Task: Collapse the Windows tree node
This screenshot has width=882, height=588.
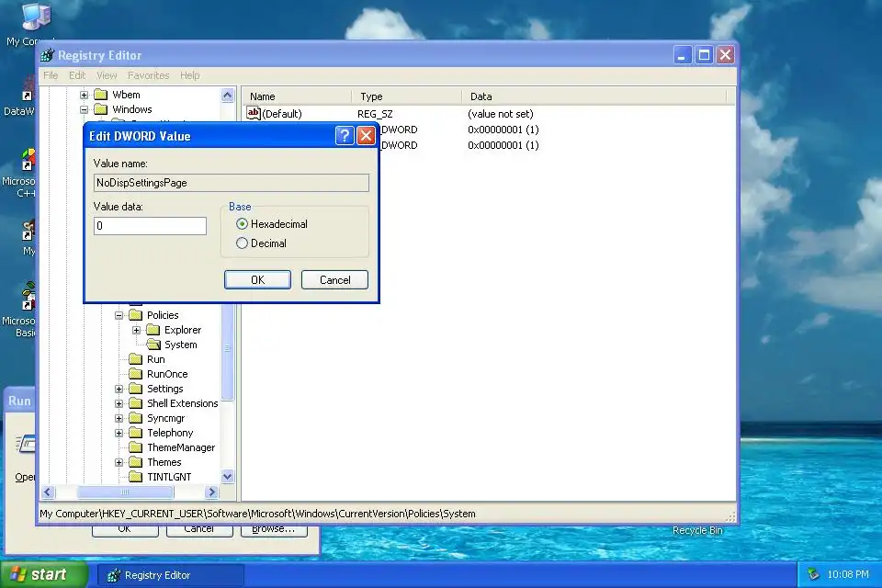Action: pos(84,109)
